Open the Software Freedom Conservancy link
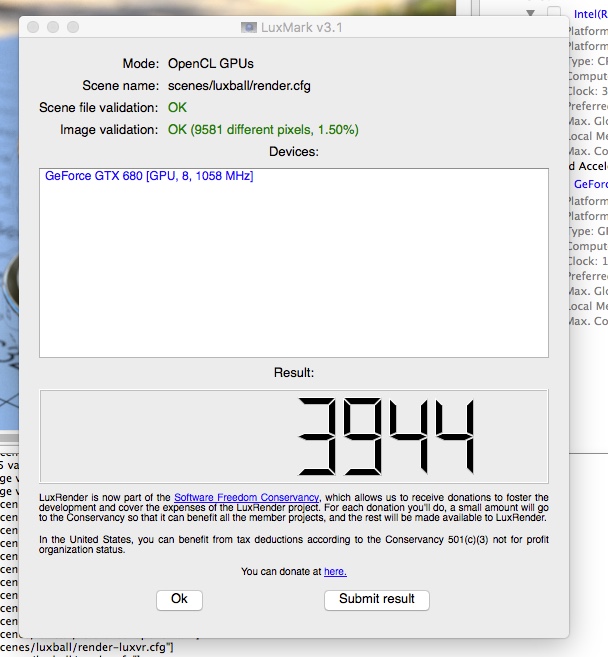 (246, 497)
